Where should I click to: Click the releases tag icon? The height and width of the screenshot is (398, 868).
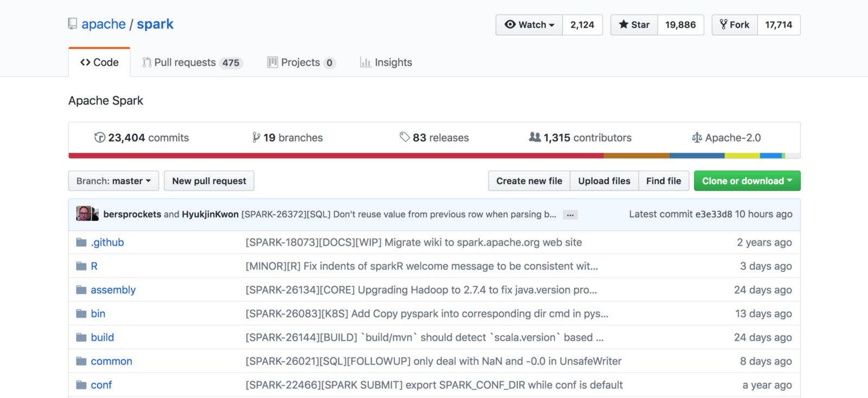coord(405,137)
